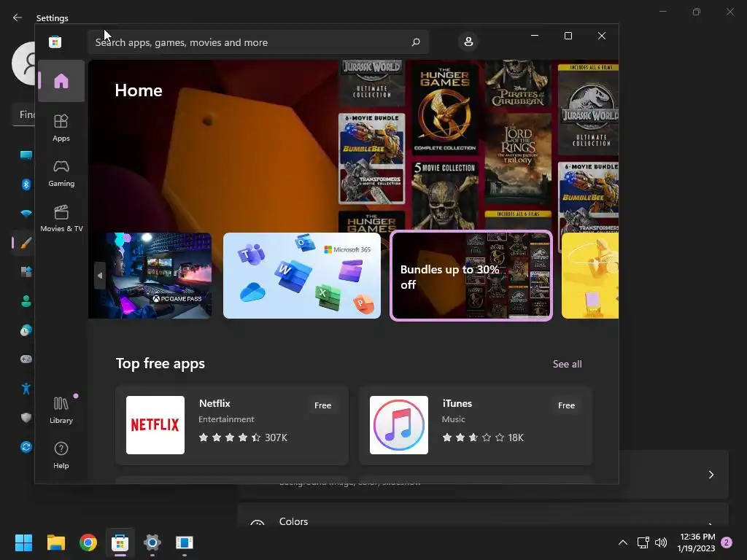The image size is (747, 560).
Task: Click the Home heading in the hero banner
Action: pos(139,90)
